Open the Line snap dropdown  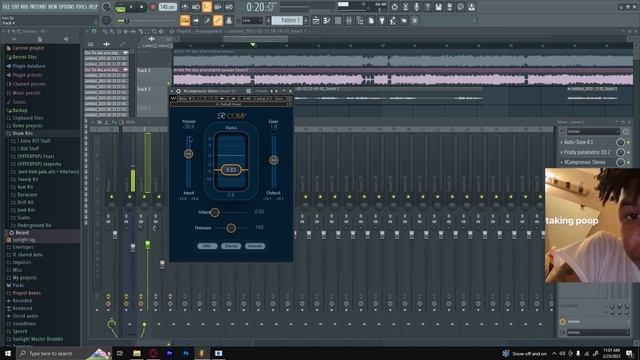click(x=252, y=20)
